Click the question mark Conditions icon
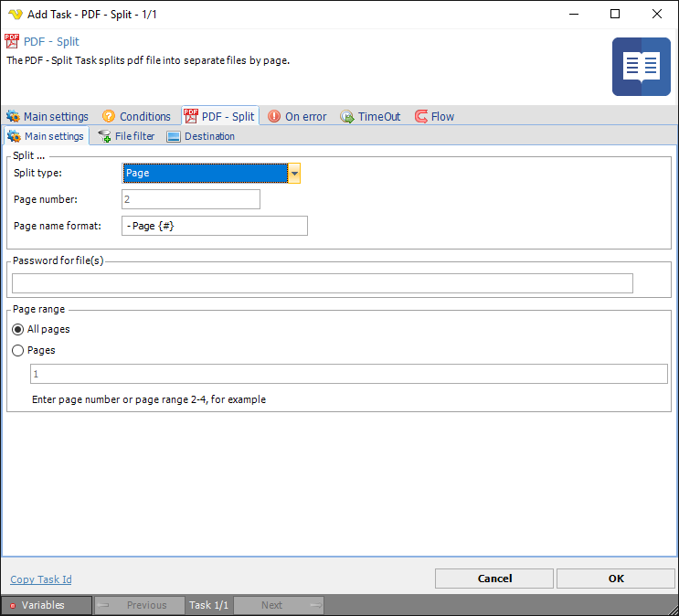The width and height of the screenshot is (679, 616). click(109, 117)
